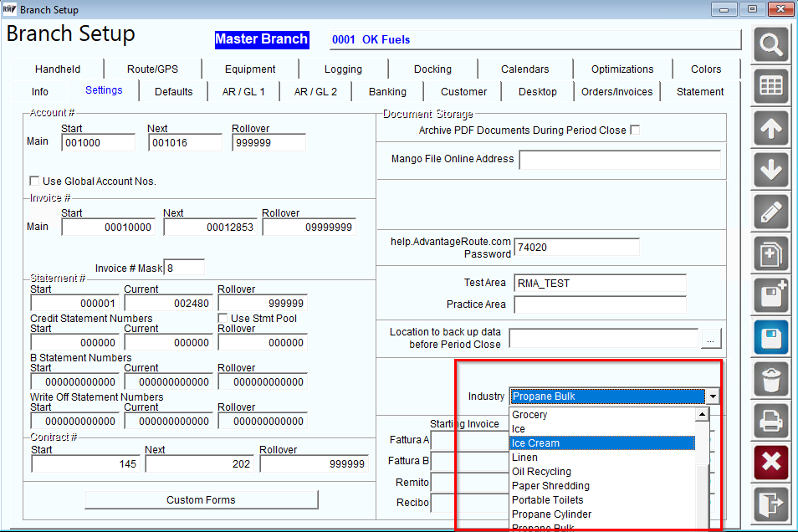Click the Custom Forms button
This screenshot has width=798, height=532.
[201, 500]
